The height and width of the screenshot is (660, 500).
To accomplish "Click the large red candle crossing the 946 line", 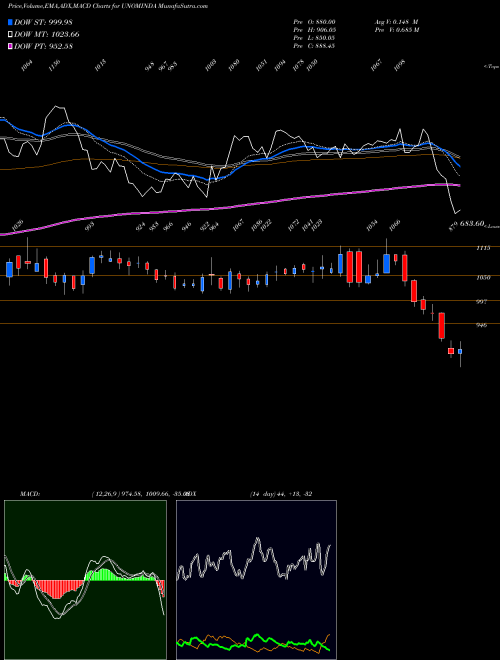I will tap(441, 325).
